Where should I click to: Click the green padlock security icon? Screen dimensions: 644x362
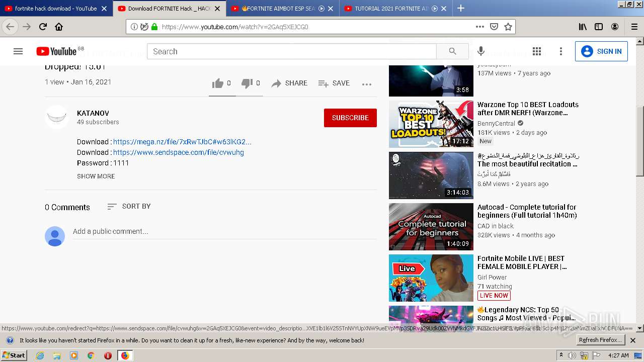154,27
